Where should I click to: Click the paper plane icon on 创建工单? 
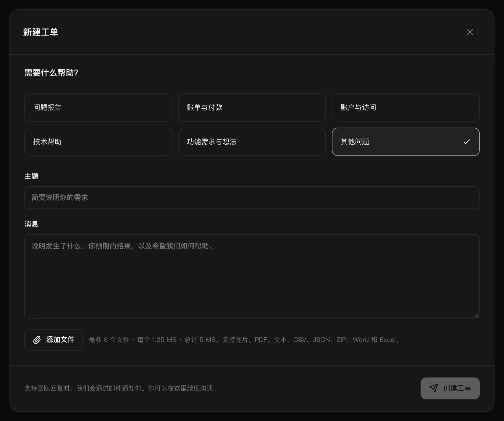pos(433,388)
